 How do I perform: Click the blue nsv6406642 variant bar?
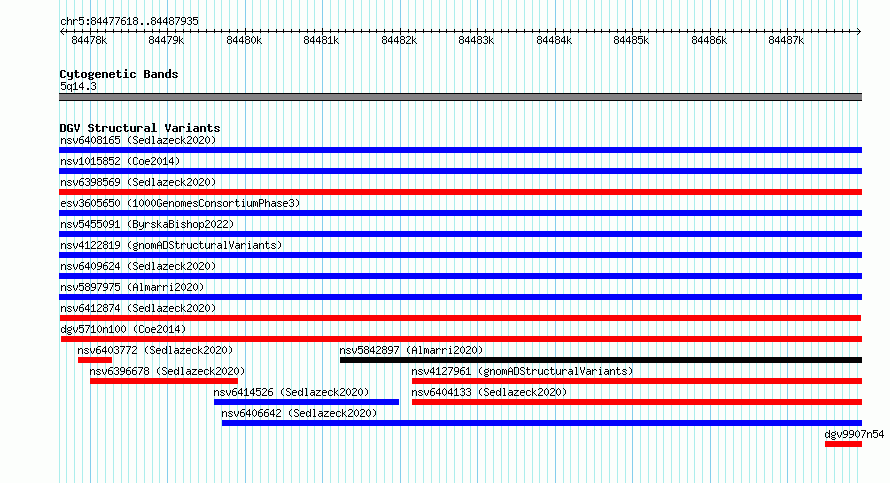pyautogui.click(x=541, y=423)
